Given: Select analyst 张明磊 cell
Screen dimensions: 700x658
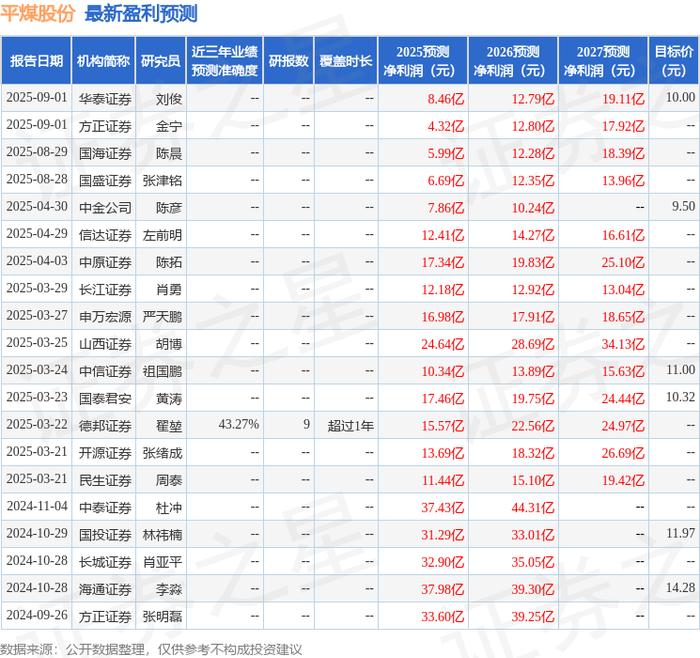Looking at the screenshot, I should click(x=162, y=616).
